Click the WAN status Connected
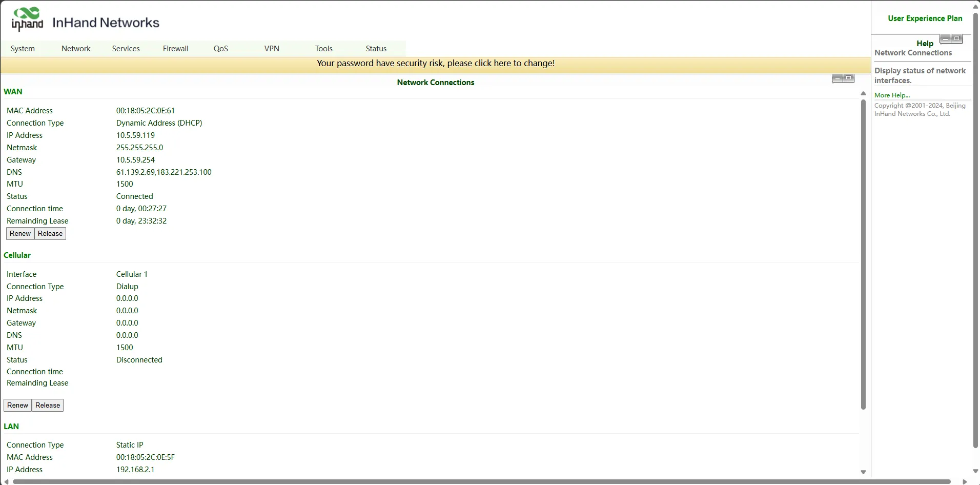 (135, 196)
